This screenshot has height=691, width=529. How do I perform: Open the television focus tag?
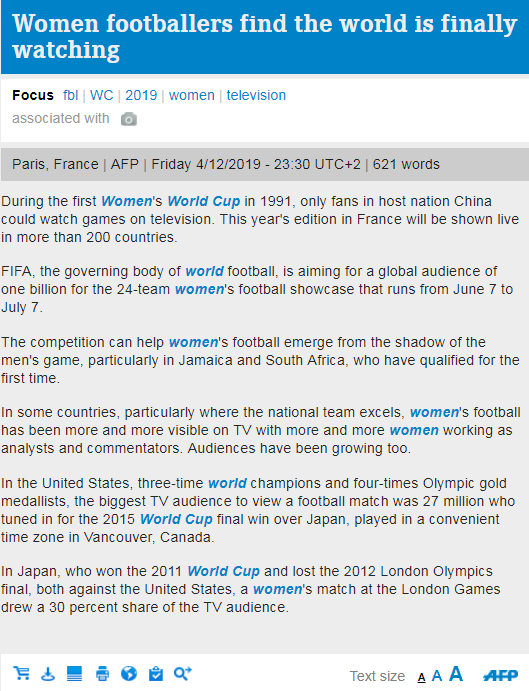coord(256,95)
